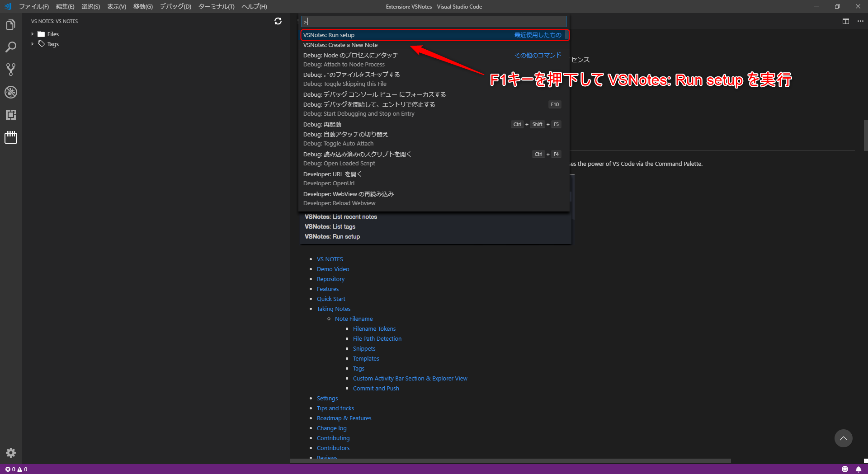Image resolution: width=868 pixels, height=474 pixels.
Task: Open the デバッグ(D) menu
Action: 175,6
